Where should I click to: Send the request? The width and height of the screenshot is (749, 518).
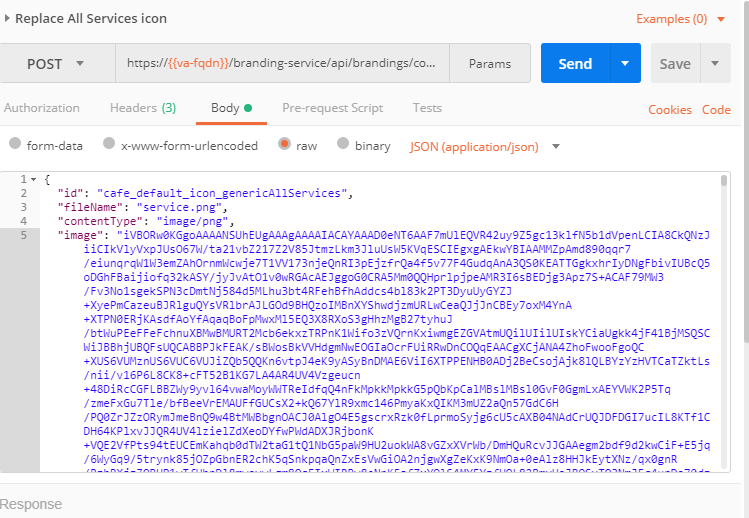pos(575,64)
